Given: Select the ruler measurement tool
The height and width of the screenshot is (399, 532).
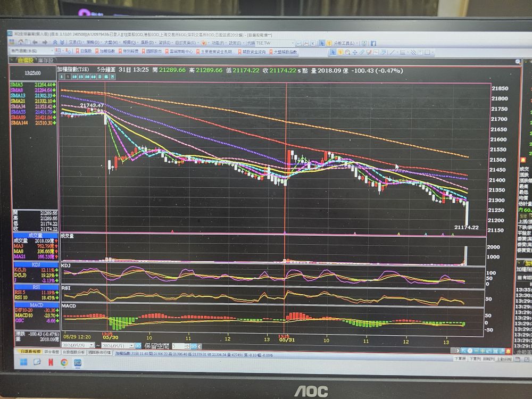Looking at the screenshot, I should click(362, 52).
